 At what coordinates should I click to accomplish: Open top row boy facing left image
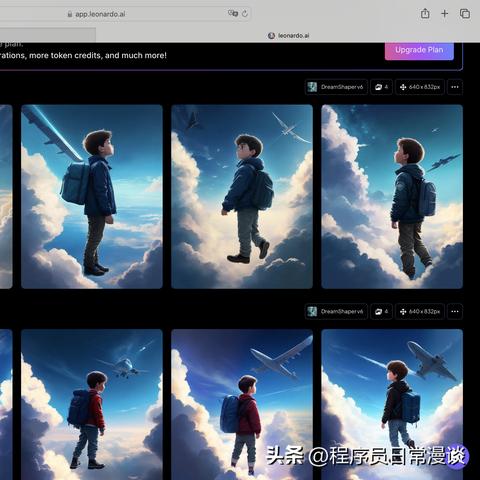pyautogui.click(x=392, y=197)
